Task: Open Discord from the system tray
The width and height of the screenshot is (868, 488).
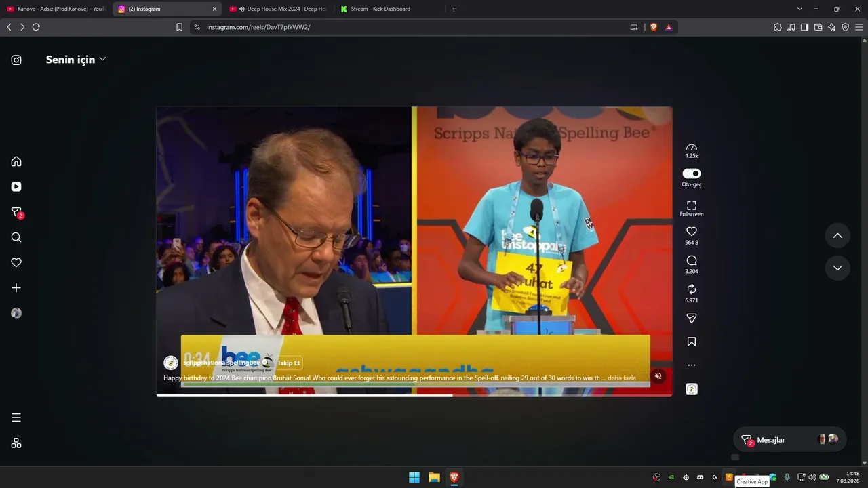Action: coord(701,477)
